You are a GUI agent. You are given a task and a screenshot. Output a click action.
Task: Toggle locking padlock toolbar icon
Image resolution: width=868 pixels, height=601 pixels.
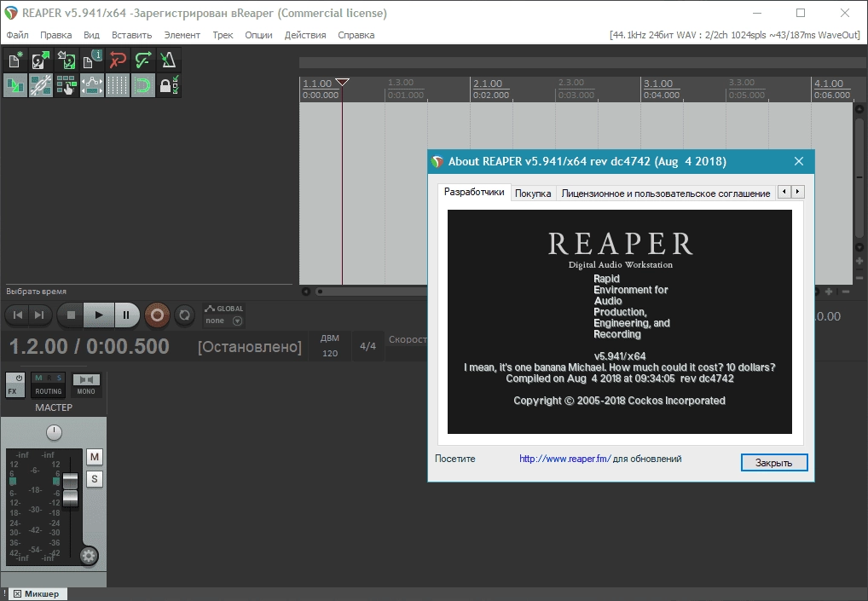click(x=168, y=85)
